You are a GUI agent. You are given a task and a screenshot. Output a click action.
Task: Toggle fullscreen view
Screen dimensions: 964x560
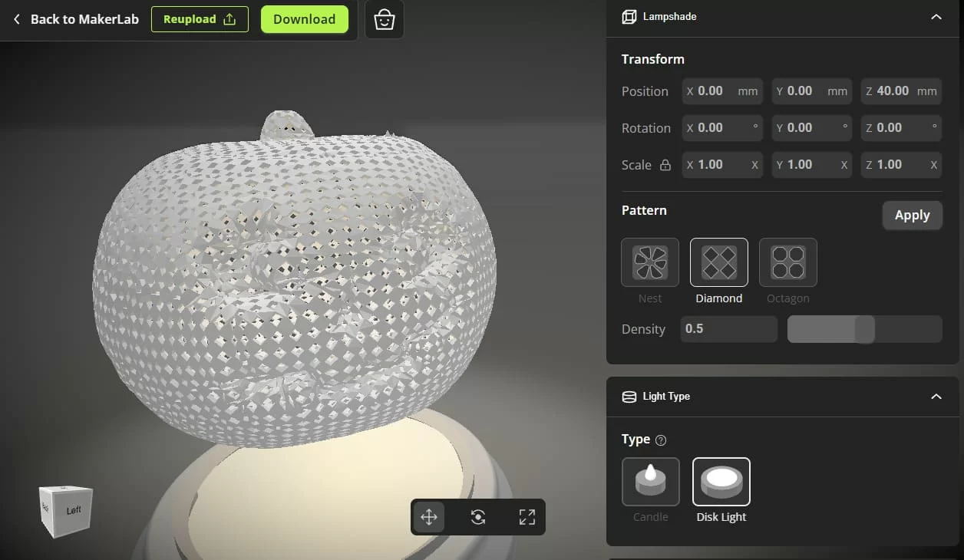527,517
